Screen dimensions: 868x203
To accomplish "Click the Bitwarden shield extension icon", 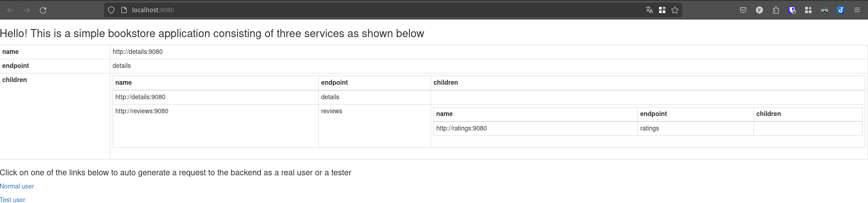I will click(792, 10).
